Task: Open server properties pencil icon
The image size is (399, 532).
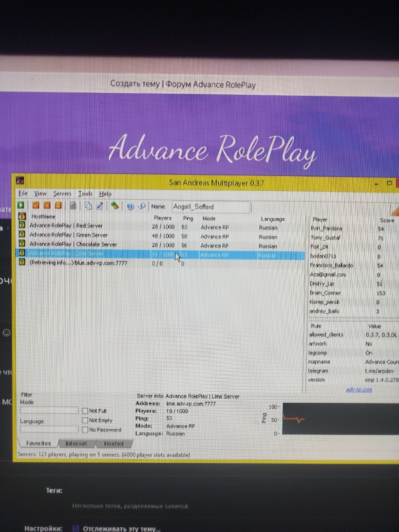Action: coord(100,206)
